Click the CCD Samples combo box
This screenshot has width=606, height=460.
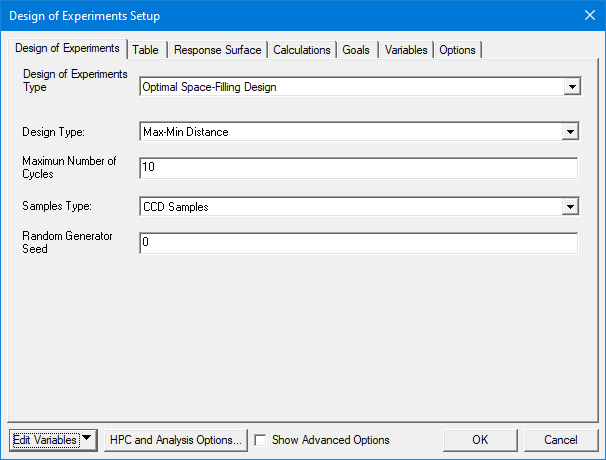[359, 206]
